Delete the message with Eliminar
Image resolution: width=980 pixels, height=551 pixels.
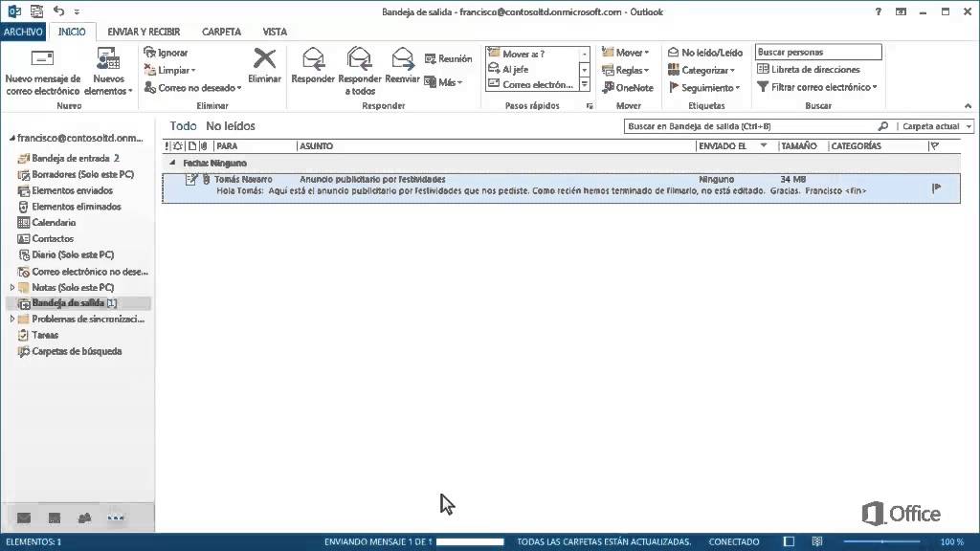pyautogui.click(x=264, y=66)
